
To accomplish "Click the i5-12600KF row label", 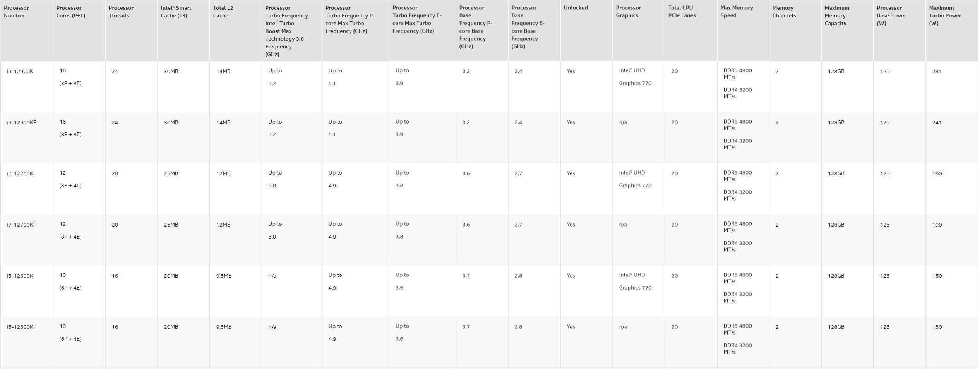I will pyautogui.click(x=22, y=327).
